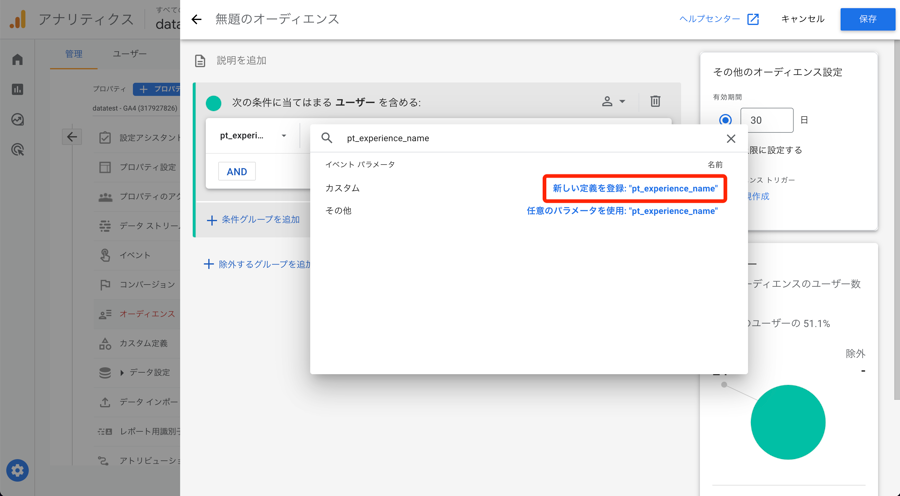Use arbitrary parameter pt_experience_name link

622,211
